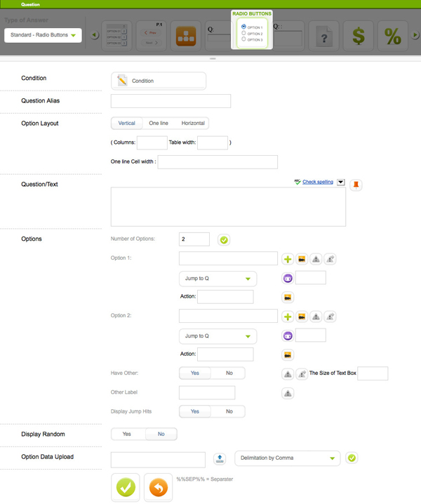Click the Check spelling link

click(317, 182)
